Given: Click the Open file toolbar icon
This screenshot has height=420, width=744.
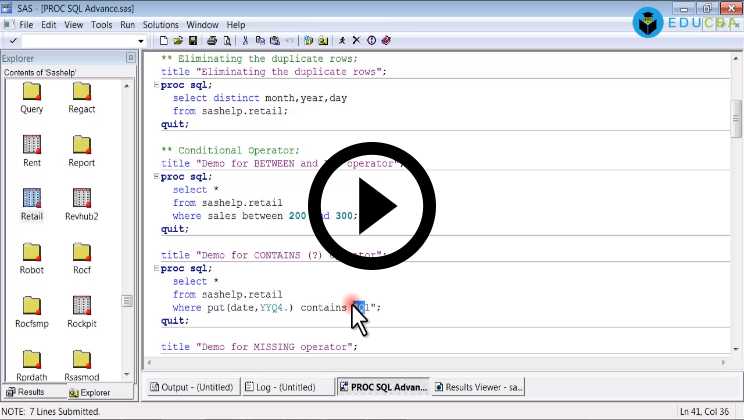Looking at the screenshot, I should [178, 41].
